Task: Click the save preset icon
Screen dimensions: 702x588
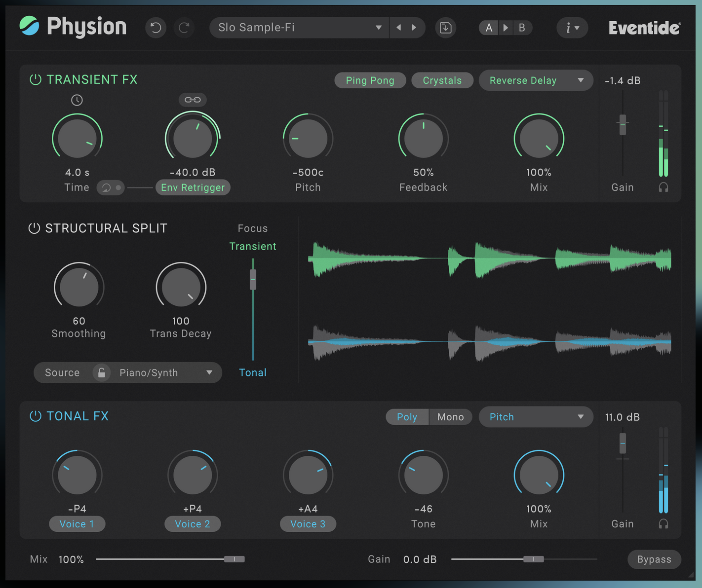Action: 445,28
